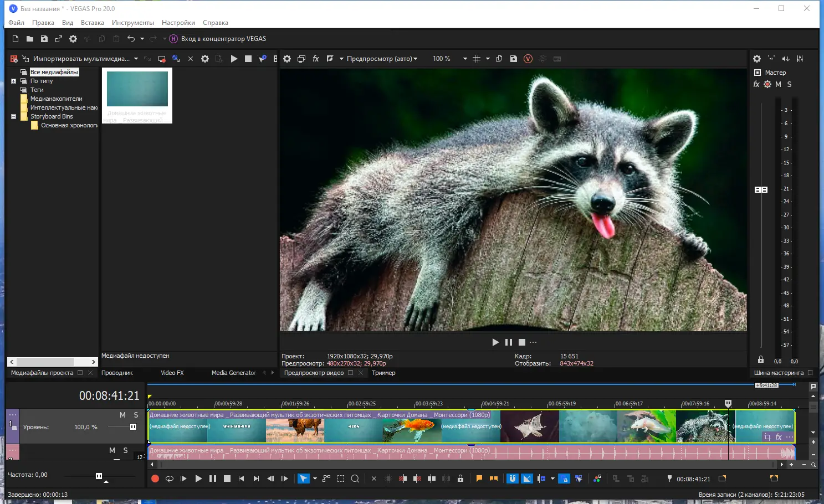Open the Предпросмотр (авто) quality dropdown
824x504 pixels.
381,59
